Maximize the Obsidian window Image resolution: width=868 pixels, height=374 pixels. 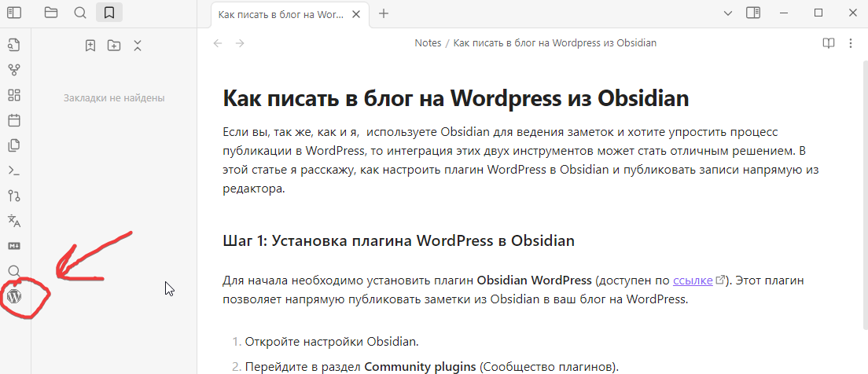coord(818,13)
